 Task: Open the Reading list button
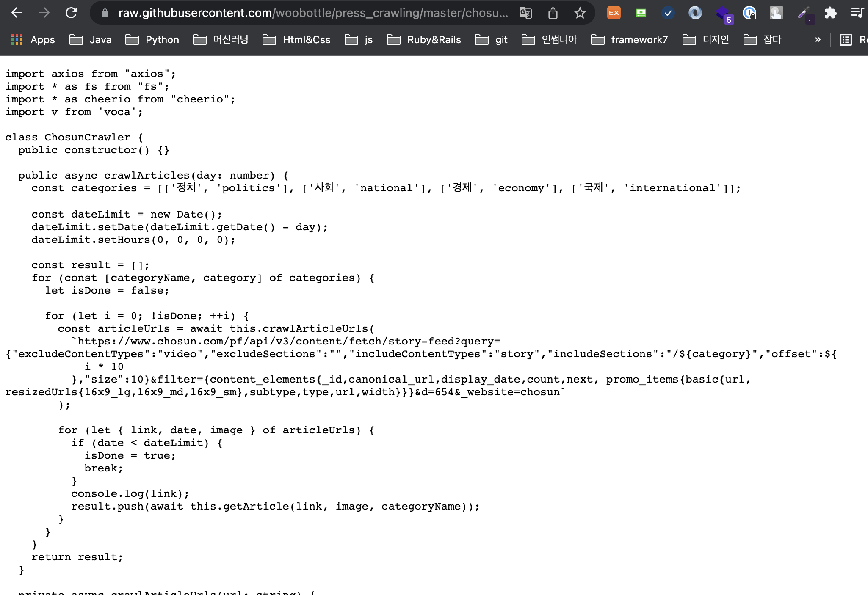point(852,40)
